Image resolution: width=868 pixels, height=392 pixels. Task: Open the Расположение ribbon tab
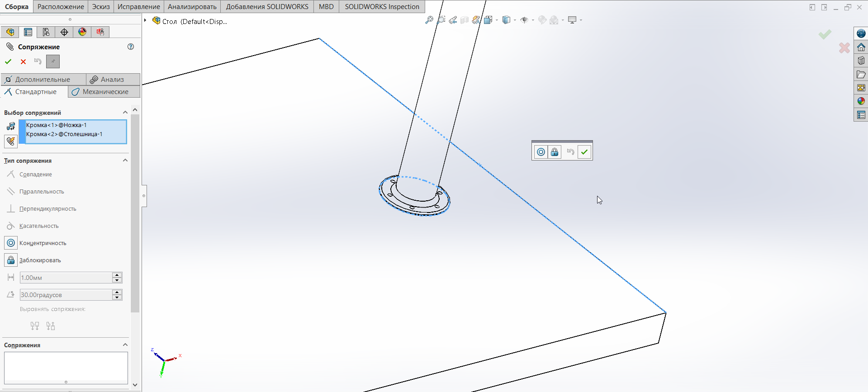pos(61,7)
